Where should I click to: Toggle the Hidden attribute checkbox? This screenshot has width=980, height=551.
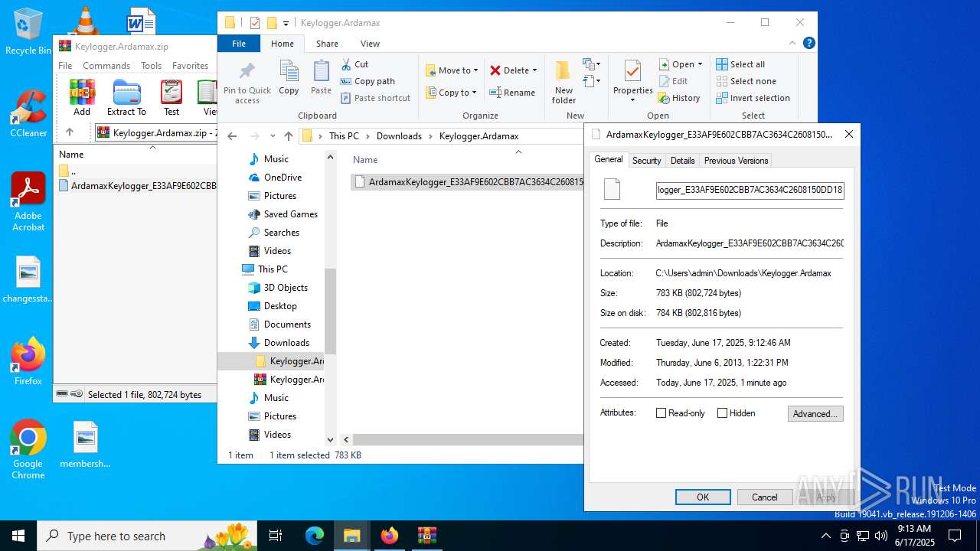click(722, 413)
